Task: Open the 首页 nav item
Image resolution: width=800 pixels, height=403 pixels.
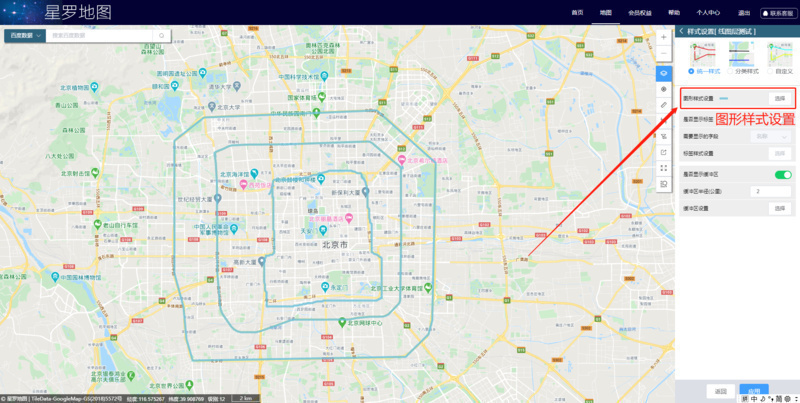Action: (577, 13)
